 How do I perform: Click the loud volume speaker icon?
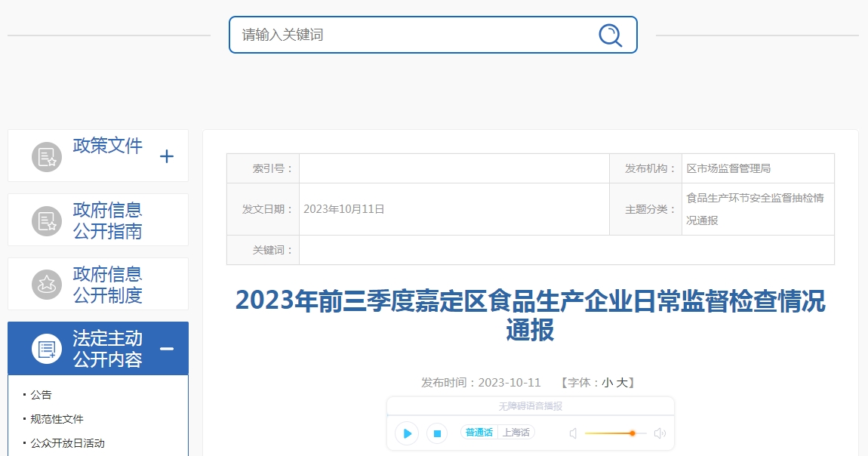click(660, 433)
